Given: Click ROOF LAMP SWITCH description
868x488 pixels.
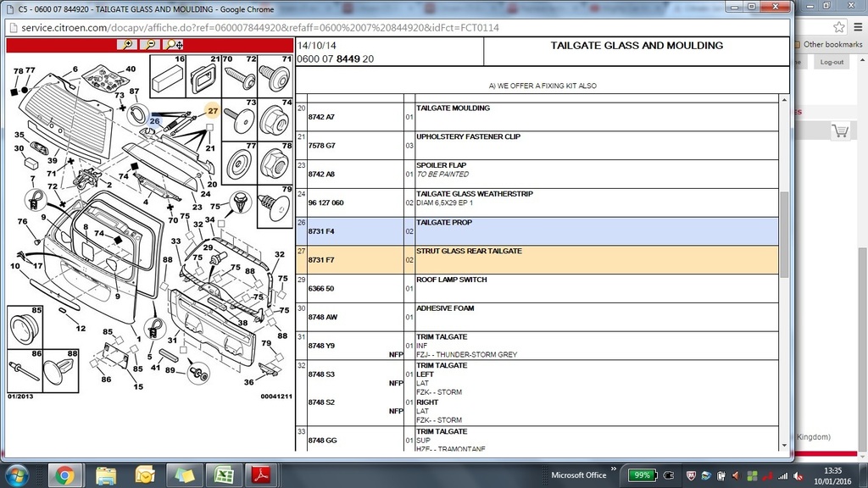Looking at the screenshot, I should click(x=452, y=280).
